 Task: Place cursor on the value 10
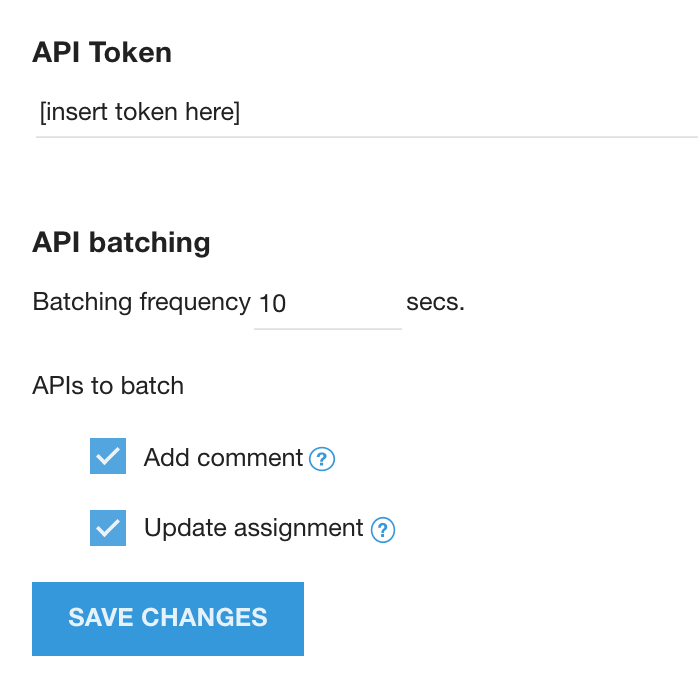(273, 303)
